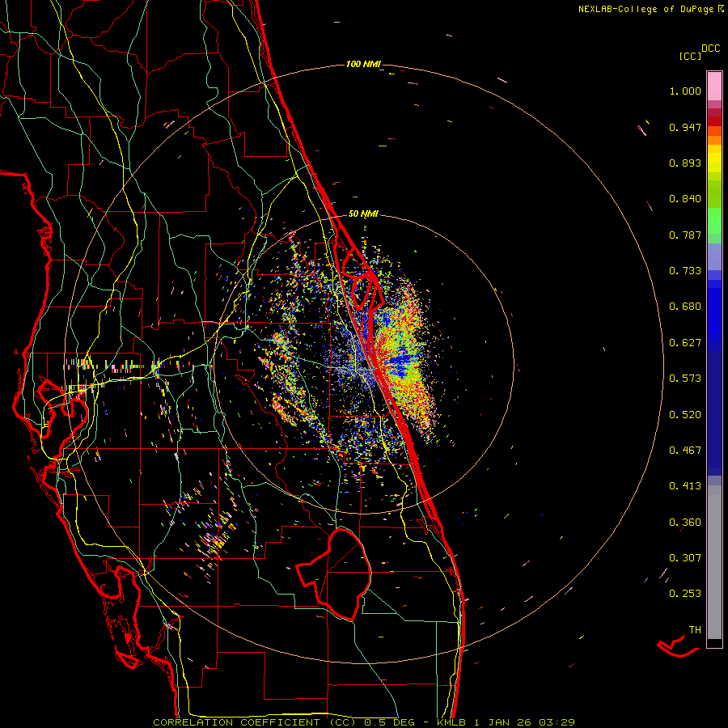Click the red Lake Okeechobee outline

click(334, 574)
